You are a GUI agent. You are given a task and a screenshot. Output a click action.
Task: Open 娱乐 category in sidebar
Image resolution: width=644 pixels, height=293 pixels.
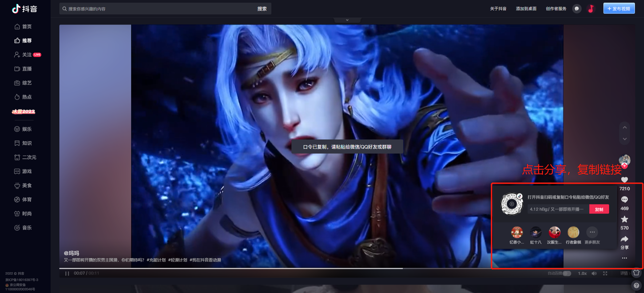tap(23, 129)
